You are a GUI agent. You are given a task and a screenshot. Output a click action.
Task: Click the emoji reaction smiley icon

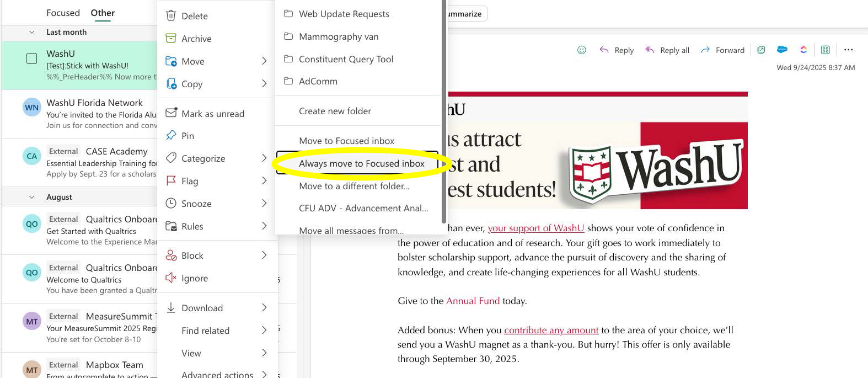[x=581, y=50]
